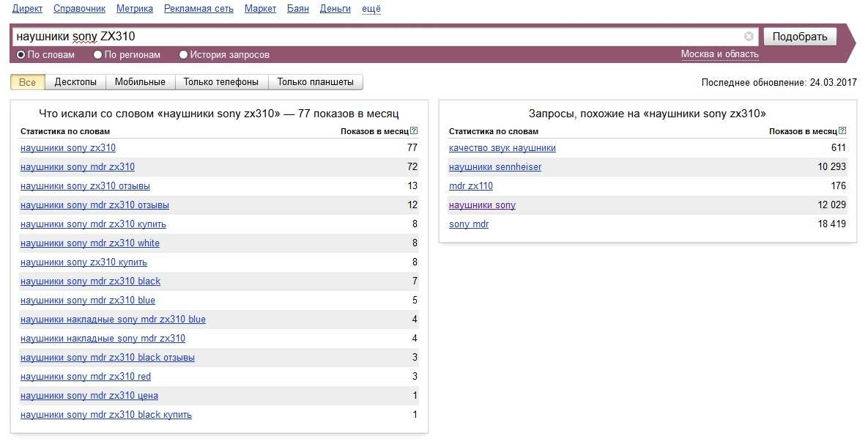
Task: Select the 'Все' devices tab
Action: pos(27,82)
